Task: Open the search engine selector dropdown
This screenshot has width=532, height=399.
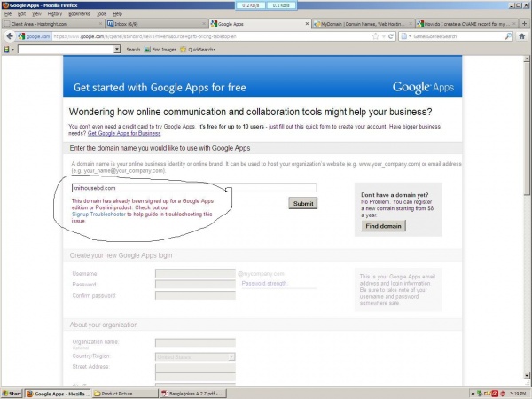Action: [x=406, y=36]
